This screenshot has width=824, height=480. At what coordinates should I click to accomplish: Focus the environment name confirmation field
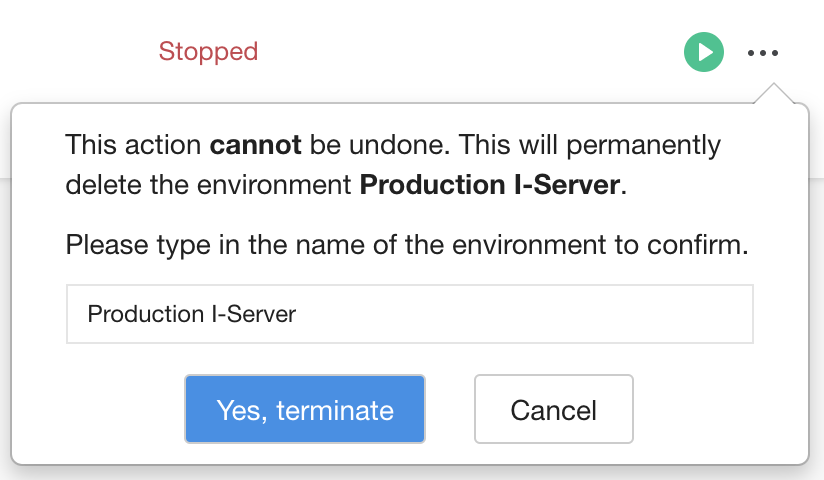coord(410,314)
